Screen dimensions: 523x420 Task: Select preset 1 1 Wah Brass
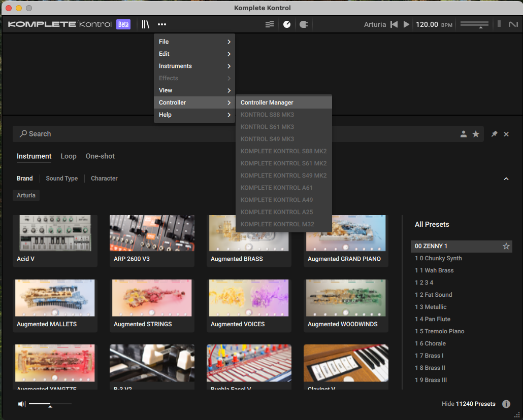tap(434, 270)
